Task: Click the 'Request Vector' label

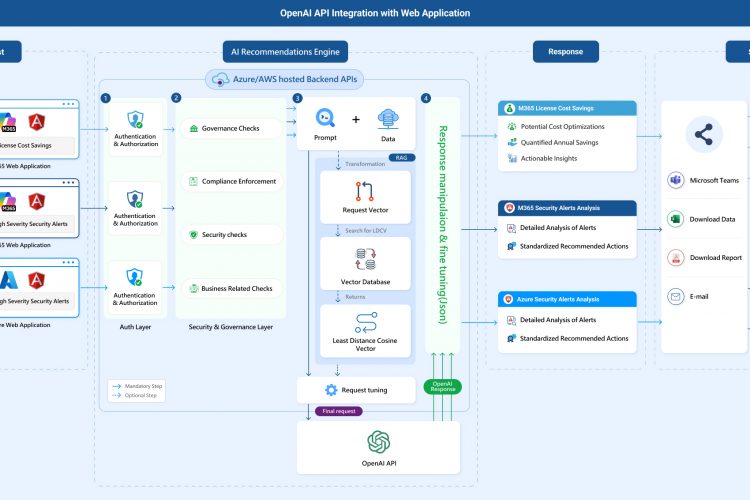Action: (365, 210)
